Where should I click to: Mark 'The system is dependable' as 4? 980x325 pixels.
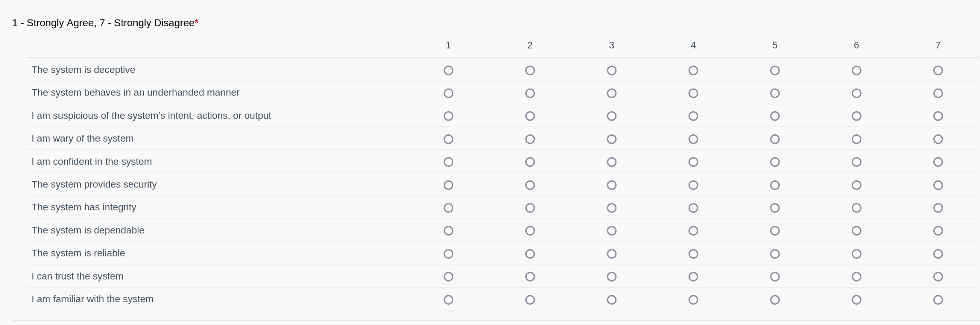pyautogui.click(x=693, y=231)
